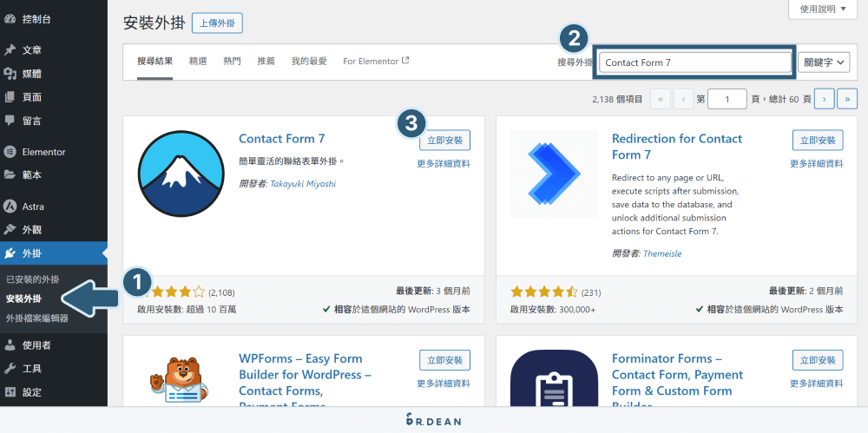This screenshot has height=433, width=868.
Task: Switch to the 精選 tab
Action: (x=198, y=61)
